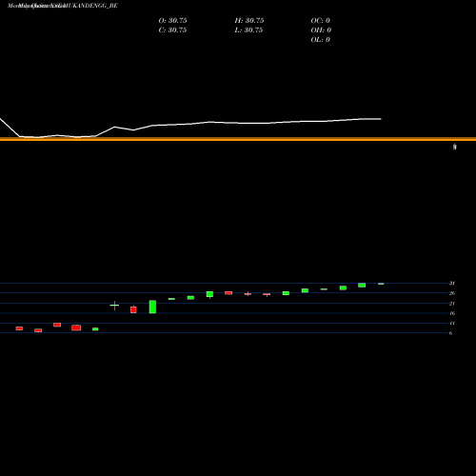
Task: Click the price axis label 26
Action: (452, 293)
